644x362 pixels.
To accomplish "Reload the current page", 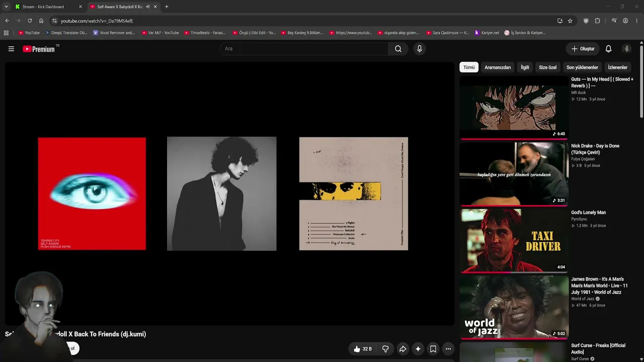I will 30,21.
